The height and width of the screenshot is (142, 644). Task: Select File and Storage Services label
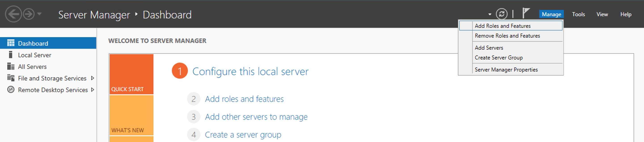click(x=52, y=78)
